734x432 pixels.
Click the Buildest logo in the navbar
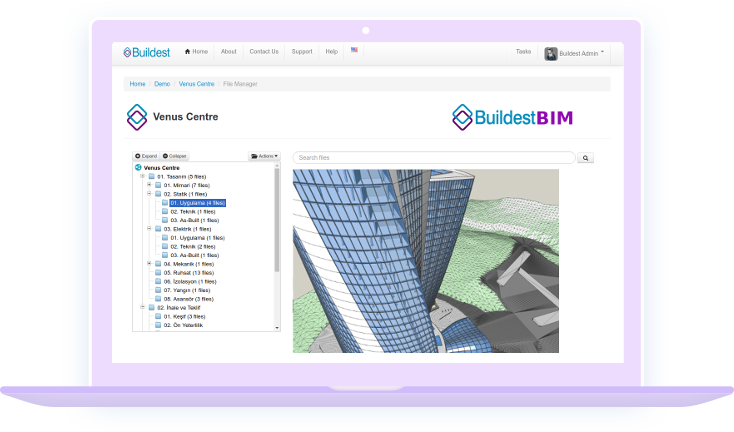147,52
